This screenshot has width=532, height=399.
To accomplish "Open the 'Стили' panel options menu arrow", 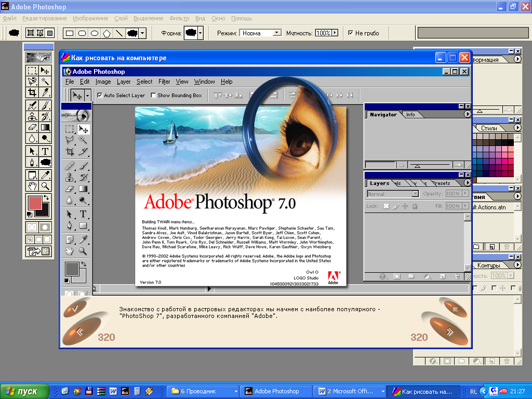I will click(517, 128).
